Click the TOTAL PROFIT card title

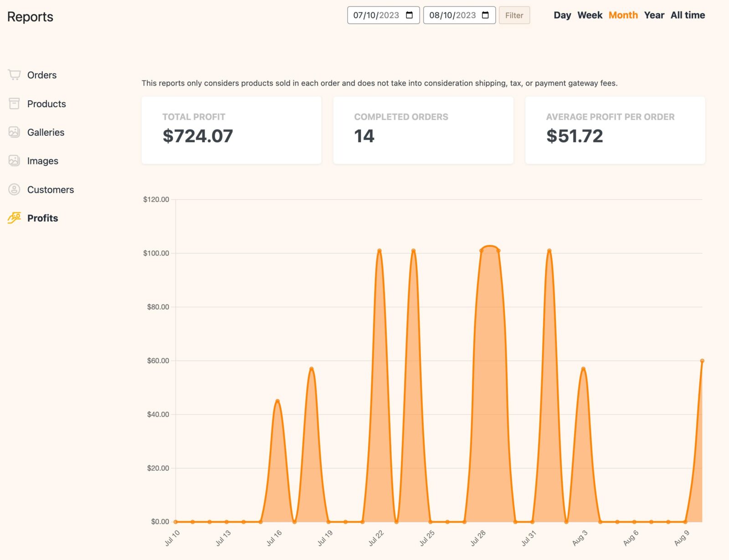pos(194,117)
